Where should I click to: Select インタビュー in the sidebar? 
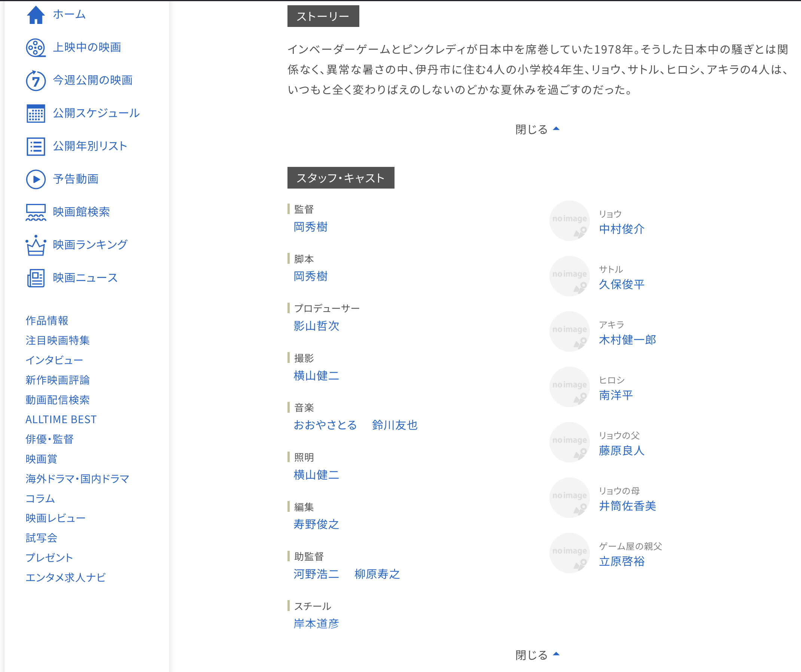pos(55,360)
